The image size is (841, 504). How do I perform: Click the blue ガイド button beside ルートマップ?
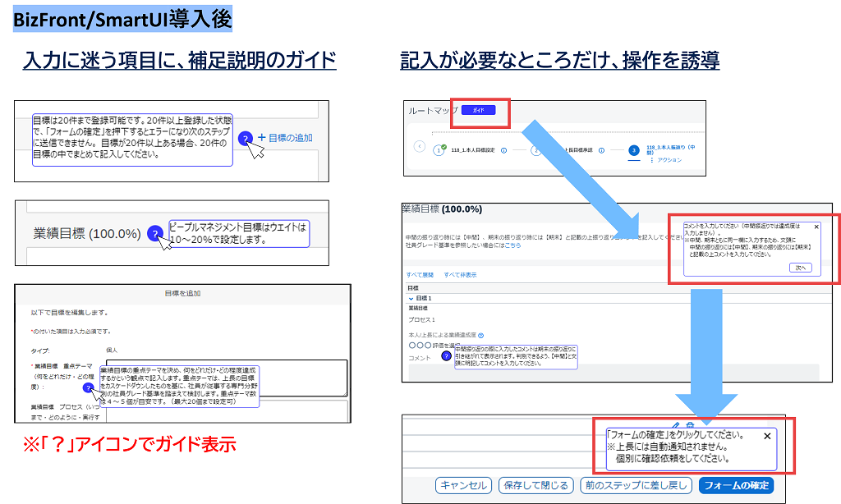(x=479, y=110)
